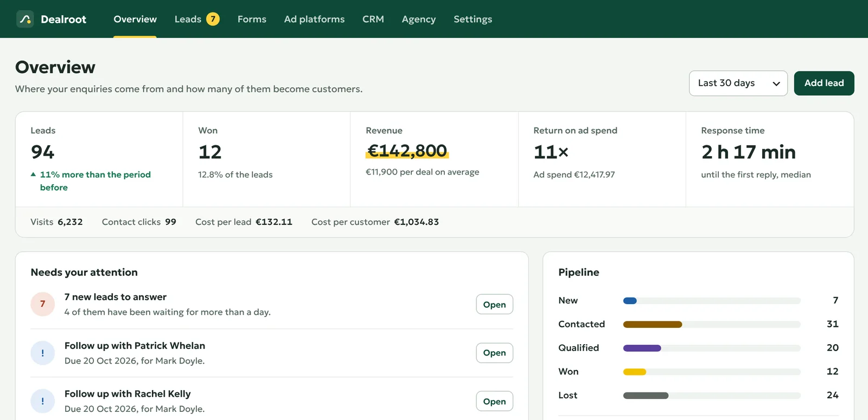Click the 11× return on ad spend
Screen dimensions: 868x420
point(551,152)
